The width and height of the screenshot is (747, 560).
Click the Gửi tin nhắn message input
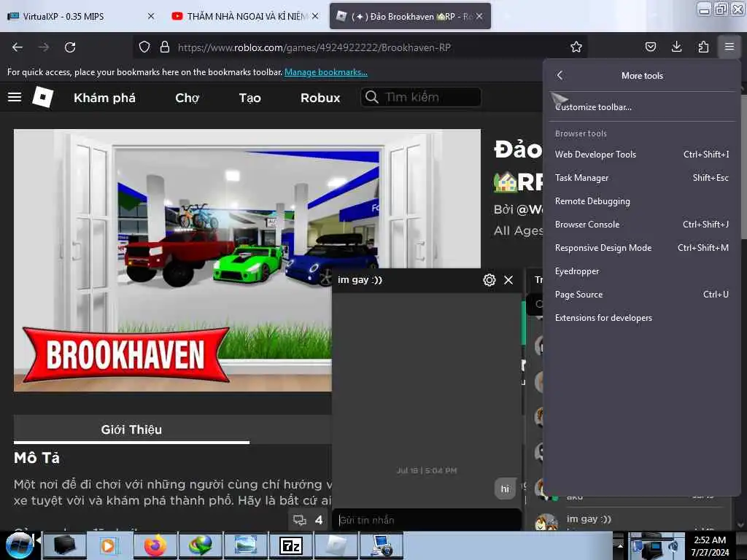click(427, 520)
